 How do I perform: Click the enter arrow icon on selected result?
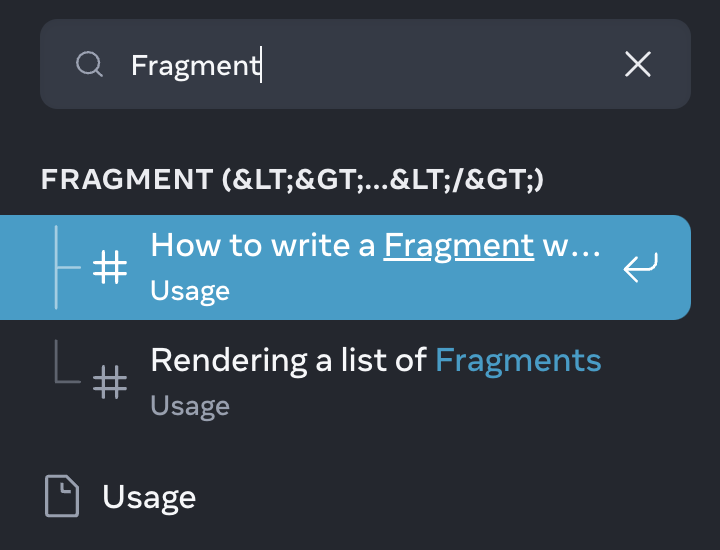(x=641, y=267)
